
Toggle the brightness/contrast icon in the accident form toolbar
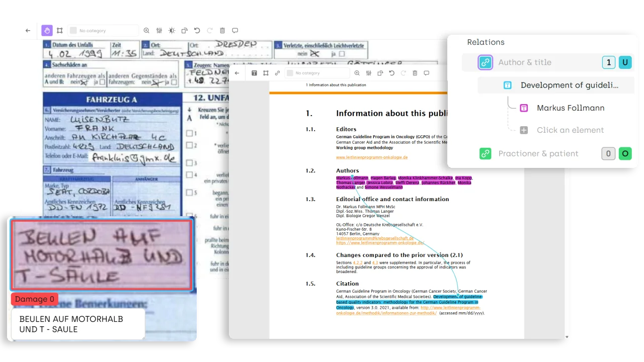click(172, 31)
